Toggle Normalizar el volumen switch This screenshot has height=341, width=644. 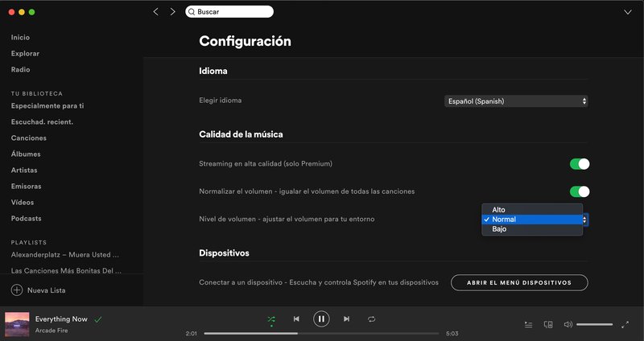[580, 191]
